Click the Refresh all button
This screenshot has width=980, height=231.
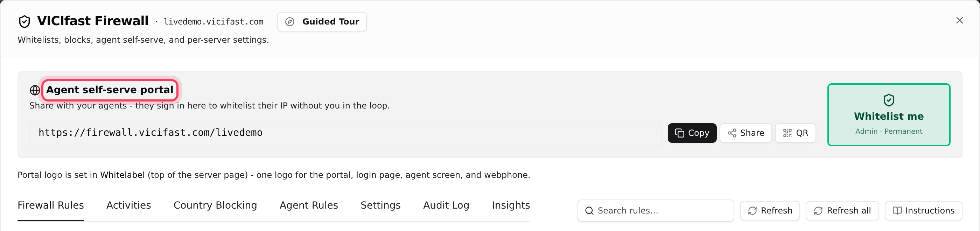[x=842, y=211]
